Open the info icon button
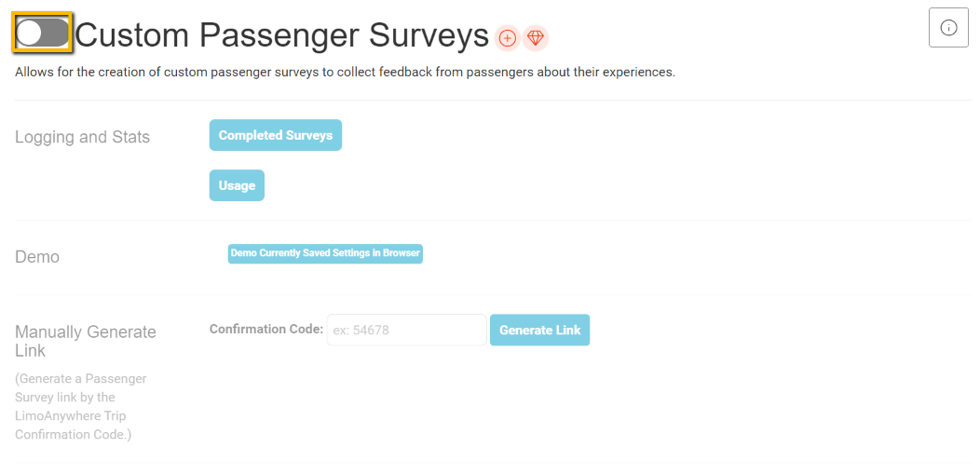The image size is (980, 474). pyautogui.click(x=948, y=27)
